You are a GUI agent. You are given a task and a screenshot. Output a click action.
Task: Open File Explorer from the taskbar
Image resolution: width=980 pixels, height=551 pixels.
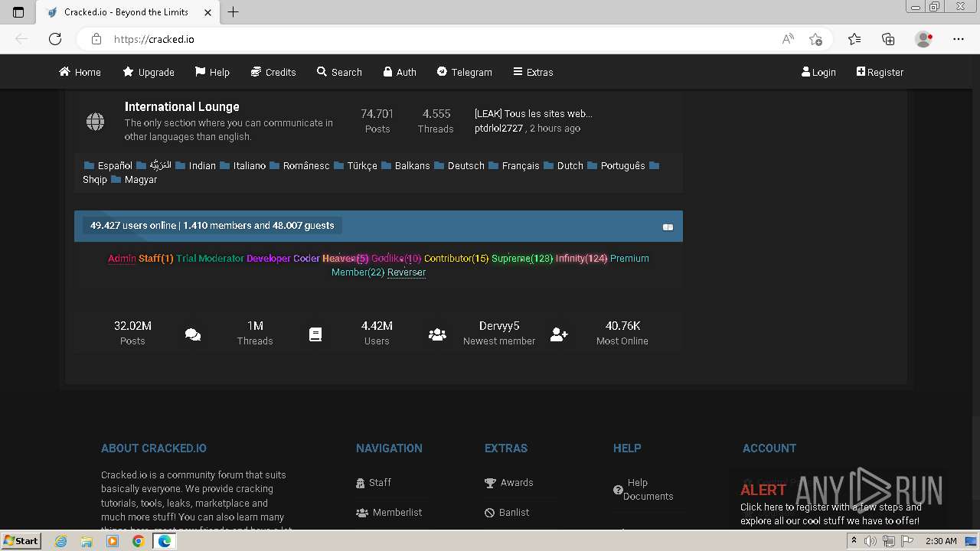[87, 541]
